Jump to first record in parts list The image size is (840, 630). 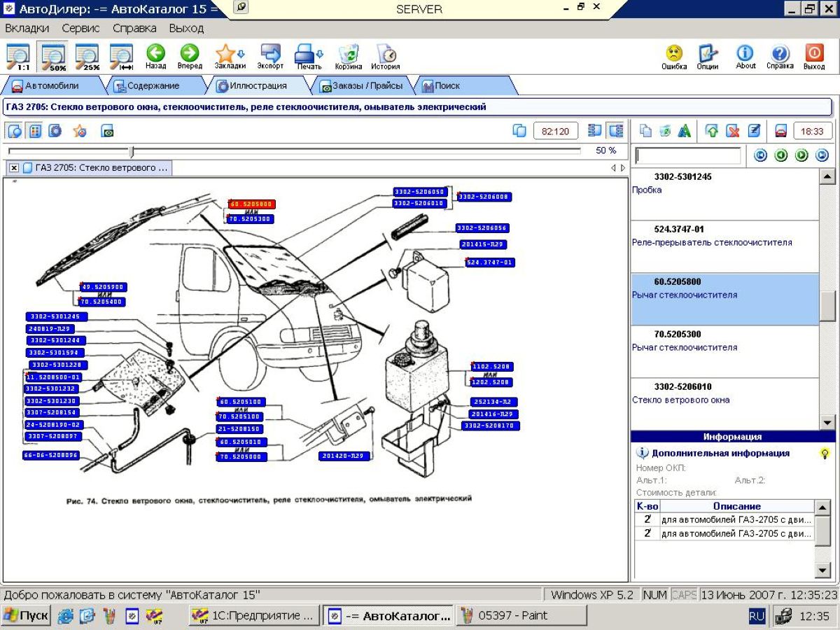[x=761, y=155]
